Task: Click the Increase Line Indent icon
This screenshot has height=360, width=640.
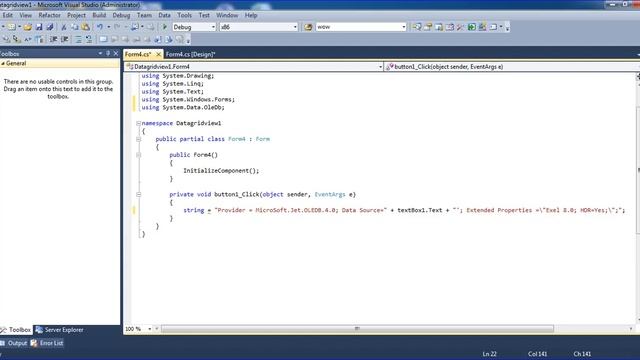Action: pyautogui.click(x=64, y=39)
